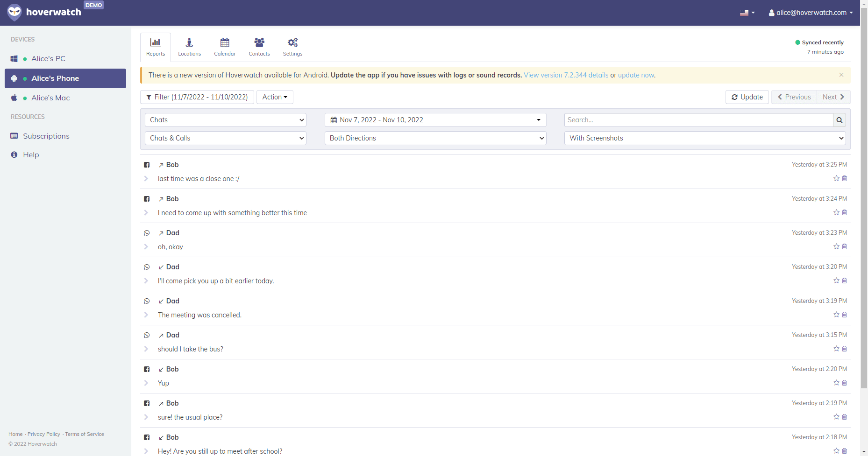Open the With Screenshots dropdown
The image size is (868, 456).
tap(705, 138)
